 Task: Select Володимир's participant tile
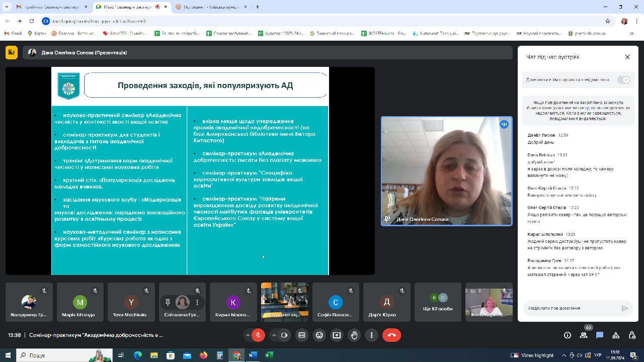click(29, 301)
